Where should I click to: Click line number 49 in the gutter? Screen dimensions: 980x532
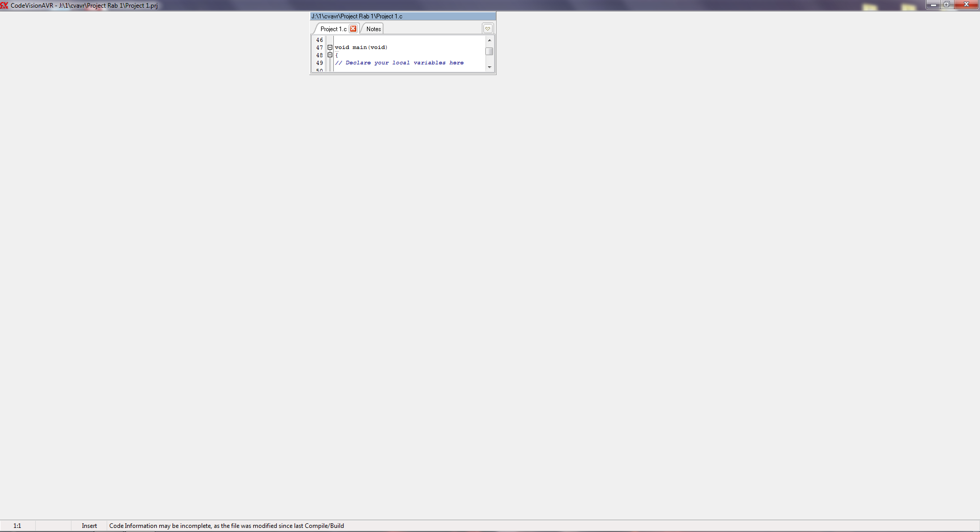click(320, 63)
